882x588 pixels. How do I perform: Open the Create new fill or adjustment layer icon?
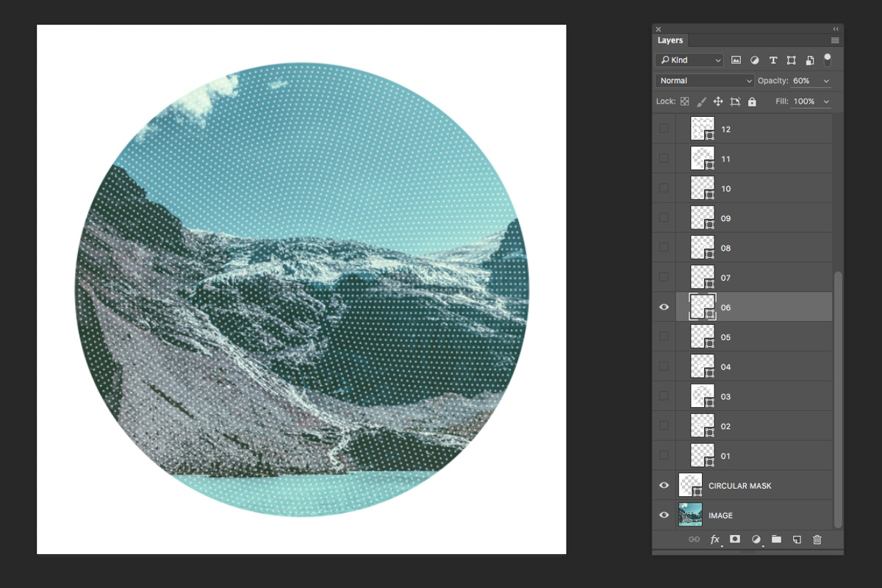756,539
